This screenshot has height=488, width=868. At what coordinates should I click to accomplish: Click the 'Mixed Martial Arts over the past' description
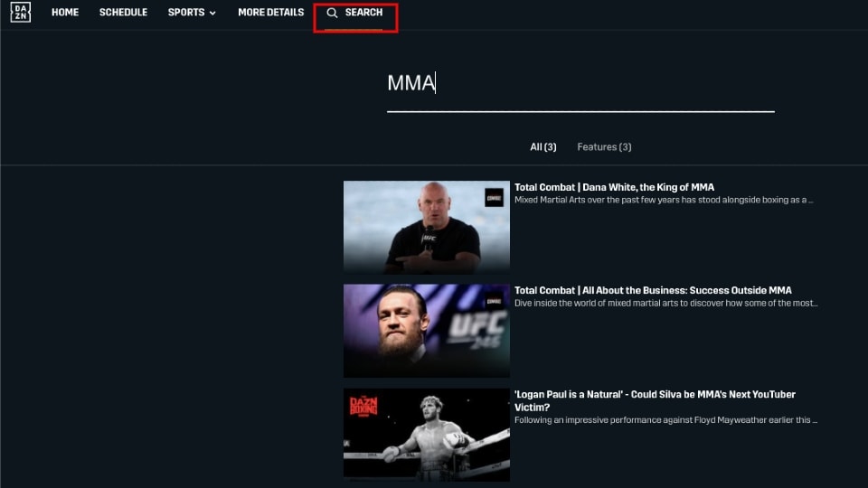tap(663, 200)
